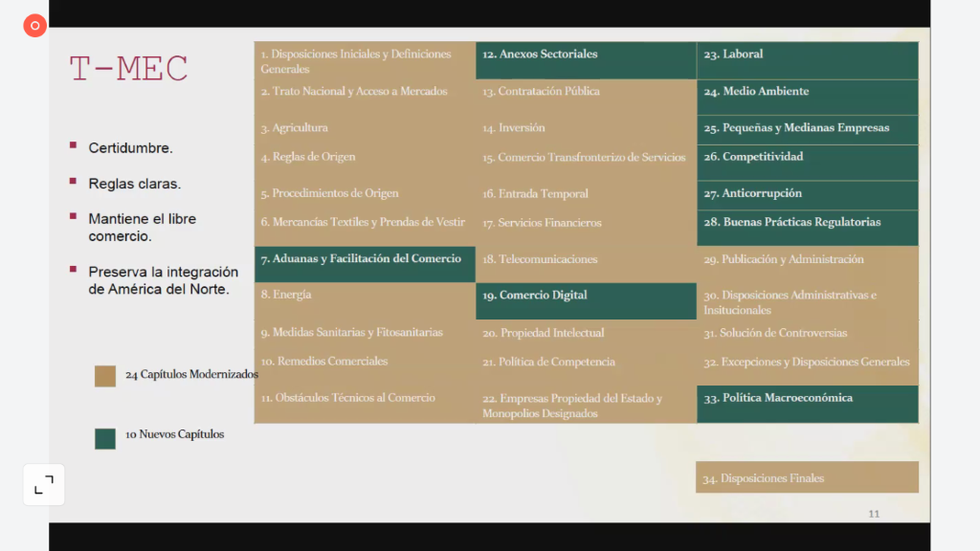Click cell '13. Contratación Pública'
Image resolution: width=980 pixels, height=551 pixels.
587,98
